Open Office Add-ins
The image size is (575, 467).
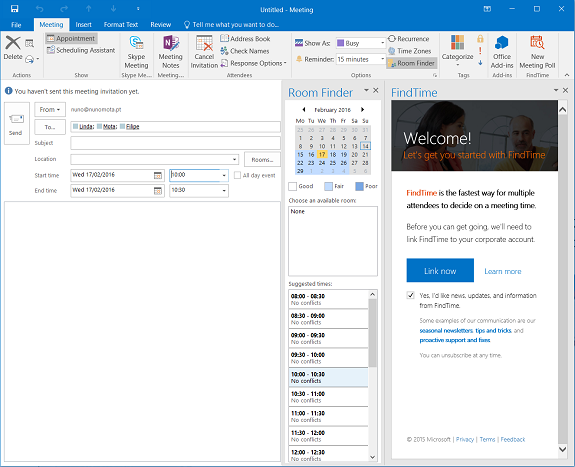point(502,52)
